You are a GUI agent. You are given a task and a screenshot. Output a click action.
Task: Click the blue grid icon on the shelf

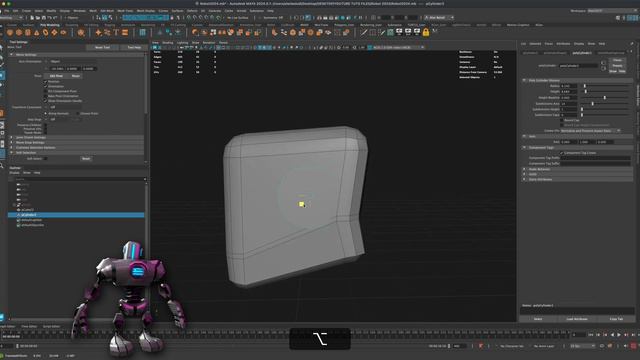coord(142,32)
